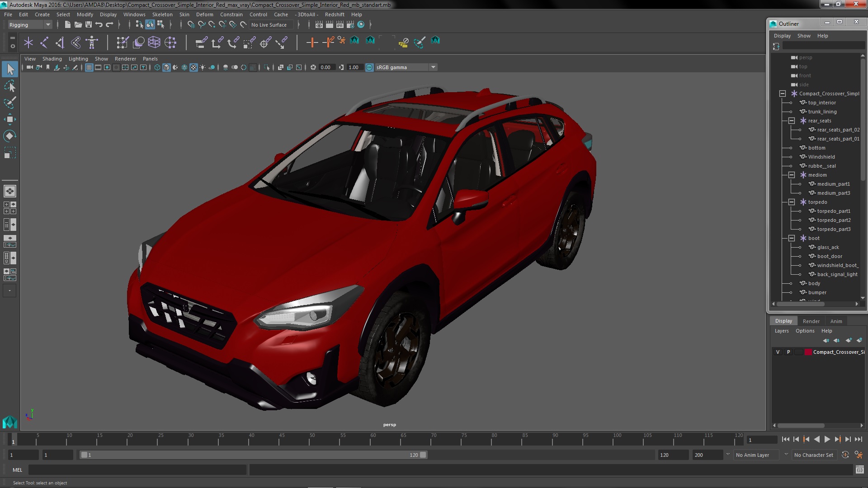Click the Undo arrow icon
This screenshot has height=488, width=868.
(x=99, y=25)
